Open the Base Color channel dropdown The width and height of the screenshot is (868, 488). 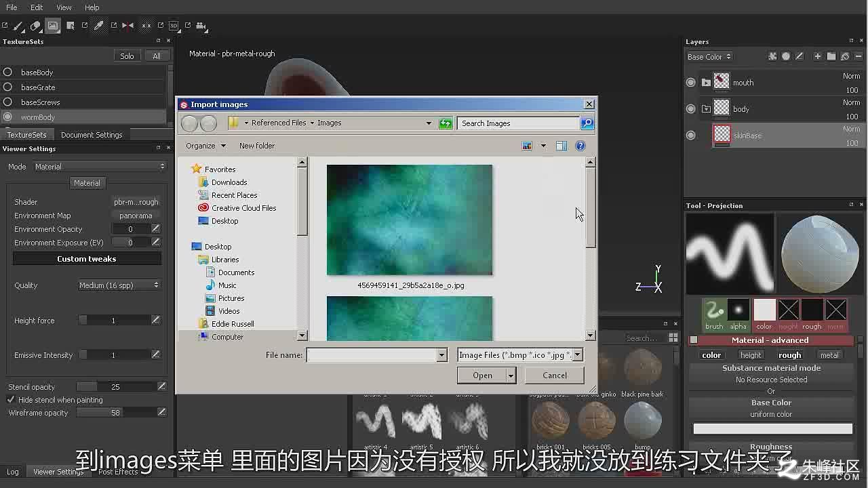(709, 57)
